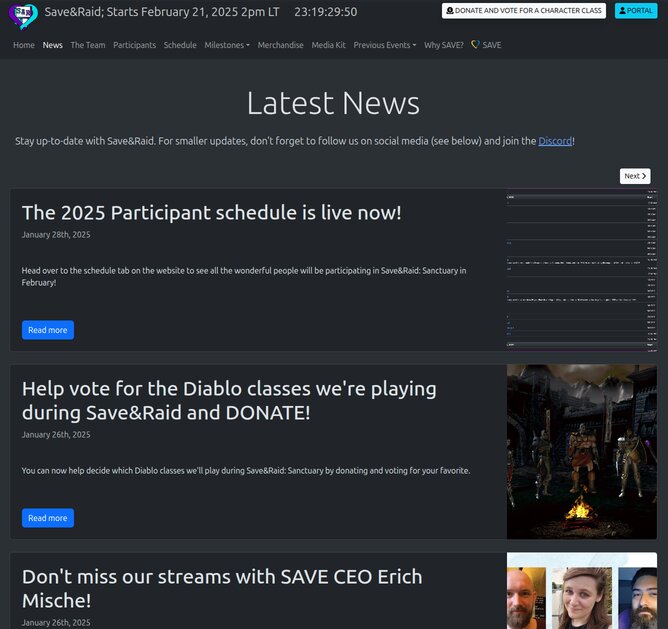This screenshot has width=668, height=629.
Task: Follow the Discord hyperlink
Action: pos(555,141)
